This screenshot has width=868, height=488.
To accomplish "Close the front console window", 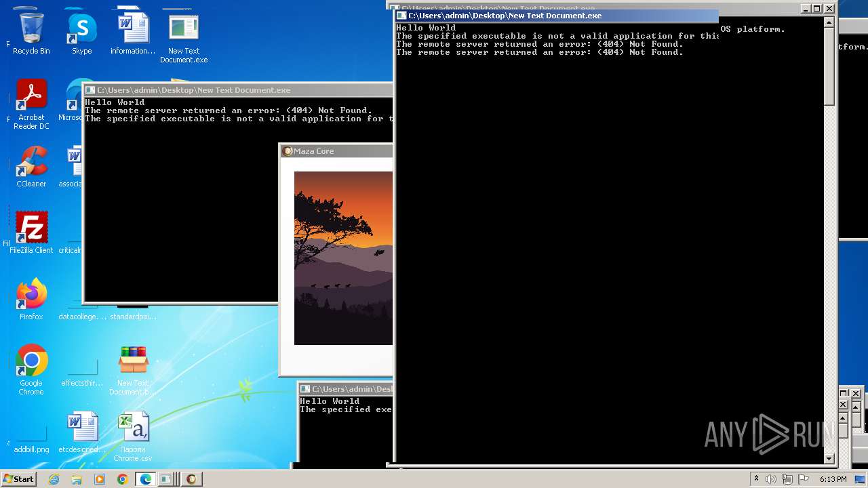I will click(x=829, y=9).
